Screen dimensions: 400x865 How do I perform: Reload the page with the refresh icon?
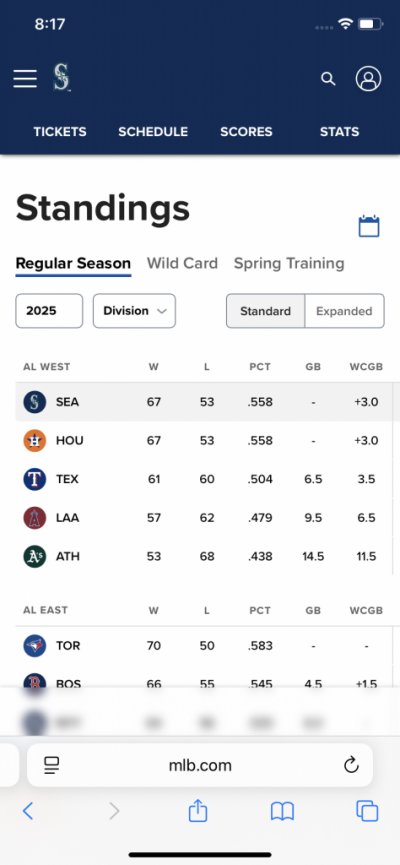click(x=351, y=765)
